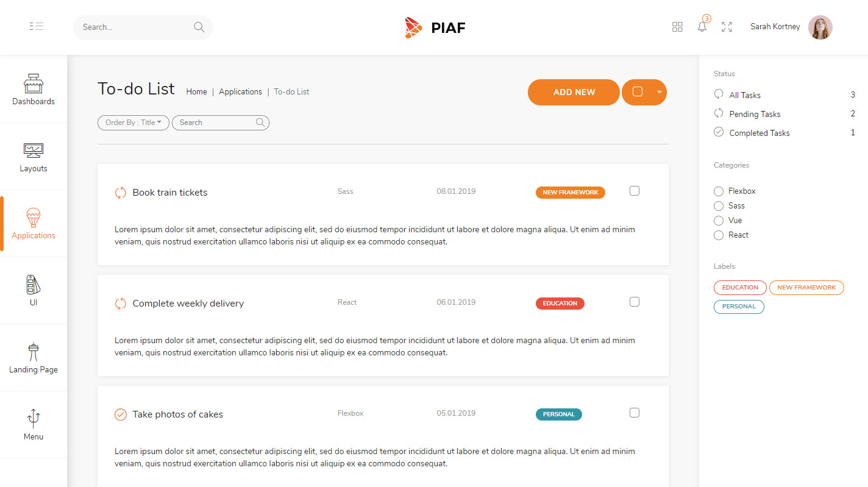Filter by Pending Tasks status
Viewport: 868px width, 487px height.
pyautogui.click(x=755, y=114)
